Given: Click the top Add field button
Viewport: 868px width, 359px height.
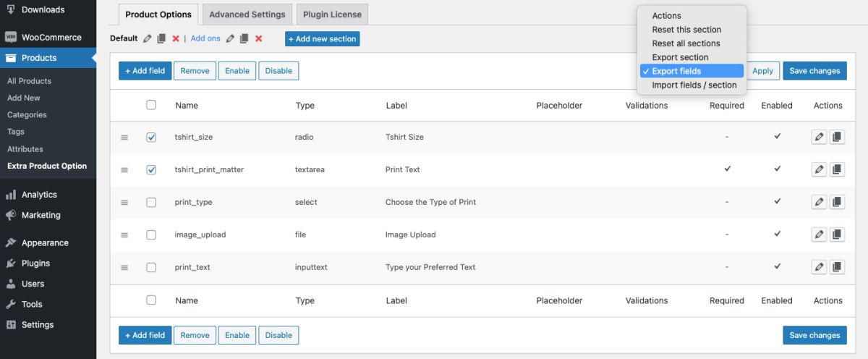Looking at the screenshot, I should 145,71.
